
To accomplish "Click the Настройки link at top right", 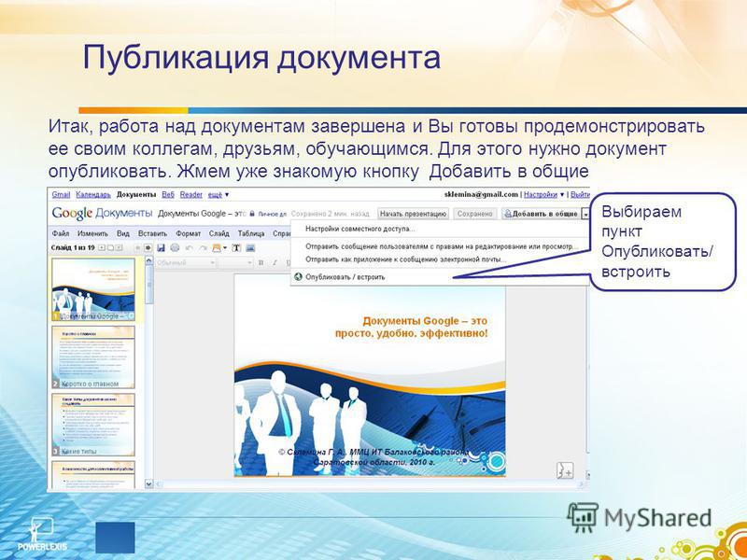I will point(541,195).
